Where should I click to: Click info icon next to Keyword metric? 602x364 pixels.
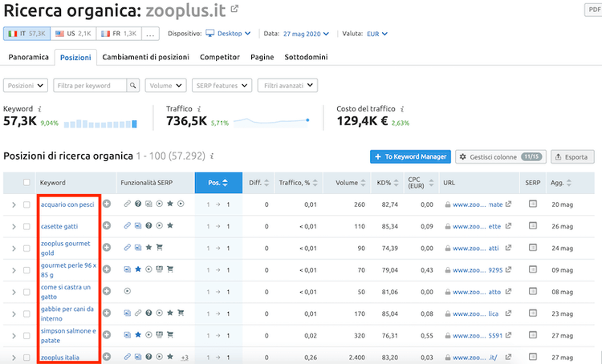[39, 109]
